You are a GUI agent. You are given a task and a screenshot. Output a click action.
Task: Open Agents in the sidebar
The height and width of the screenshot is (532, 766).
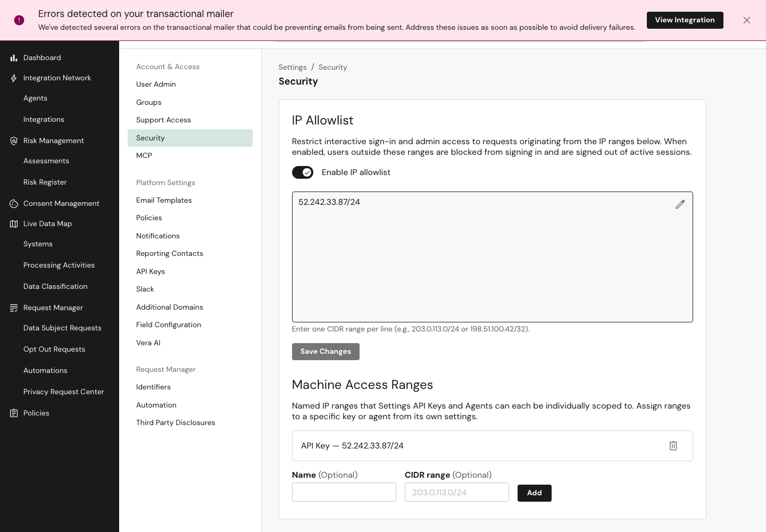(x=35, y=98)
